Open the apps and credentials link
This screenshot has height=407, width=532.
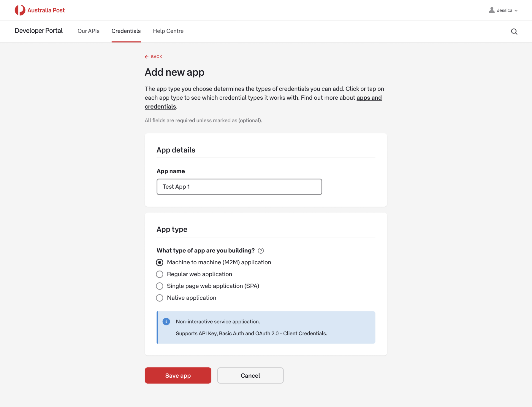369,98
